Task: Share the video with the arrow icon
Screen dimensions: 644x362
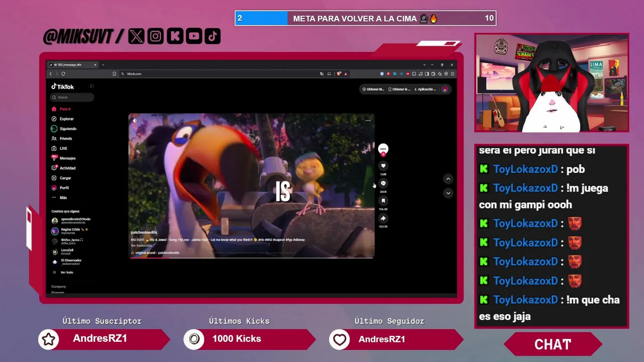Action: point(383,218)
